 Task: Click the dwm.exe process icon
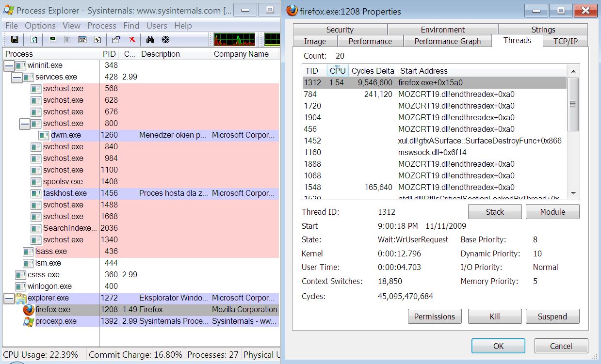point(44,135)
